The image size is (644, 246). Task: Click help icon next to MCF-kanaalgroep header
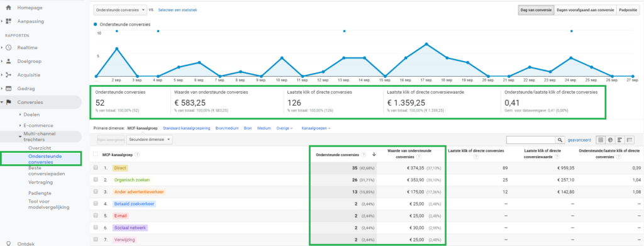(136, 154)
